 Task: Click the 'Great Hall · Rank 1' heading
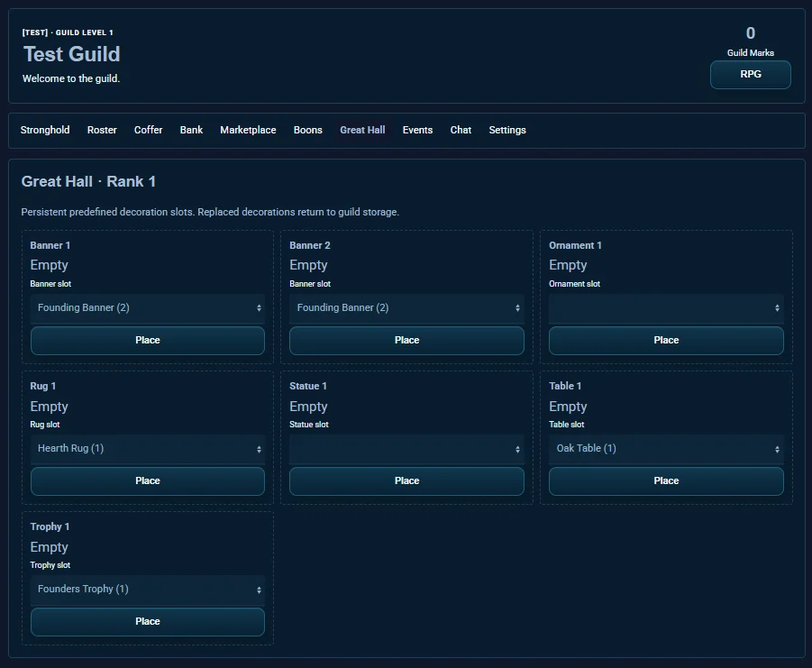click(x=88, y=181)
